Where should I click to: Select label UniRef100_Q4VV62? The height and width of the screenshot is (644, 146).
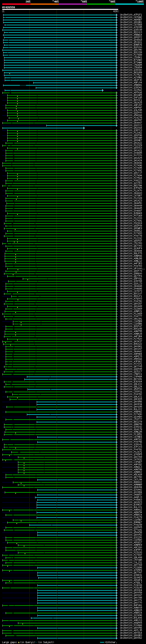tap(131, 638)
